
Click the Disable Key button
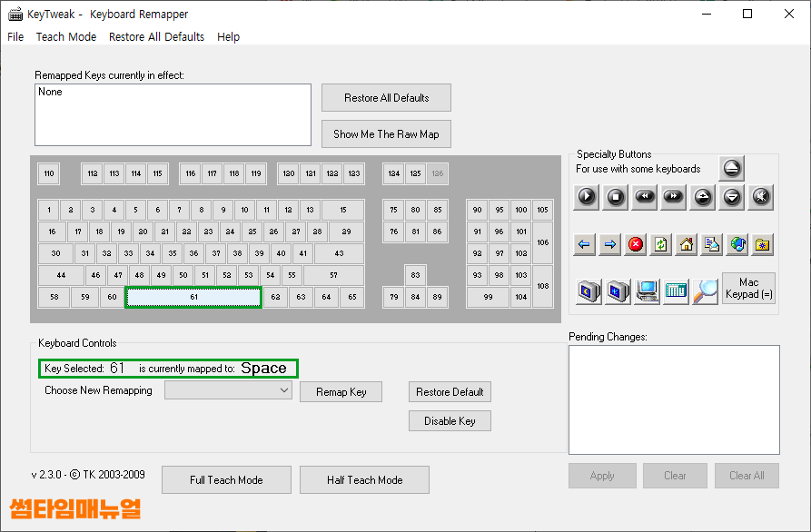[x=450, y=421]
